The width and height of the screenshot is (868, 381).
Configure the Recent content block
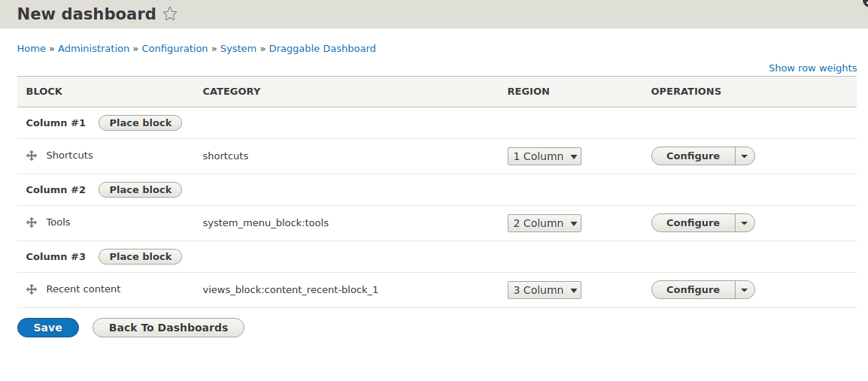tap(693, 290)
